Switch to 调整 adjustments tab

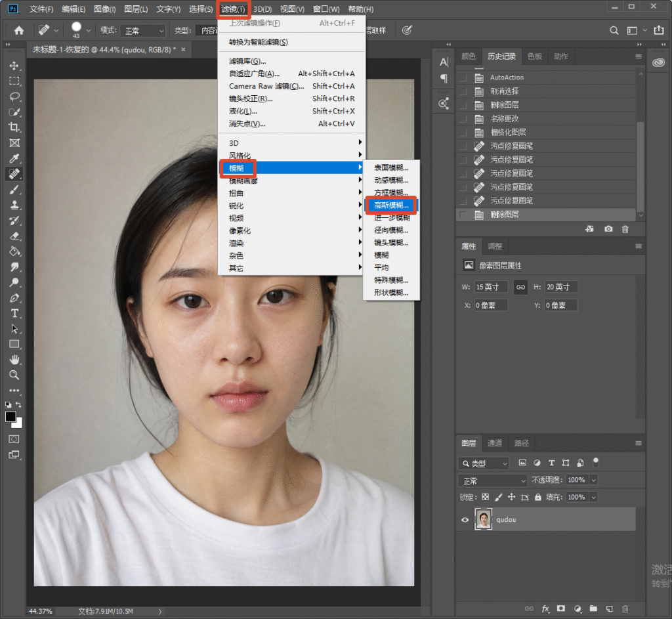495,246
